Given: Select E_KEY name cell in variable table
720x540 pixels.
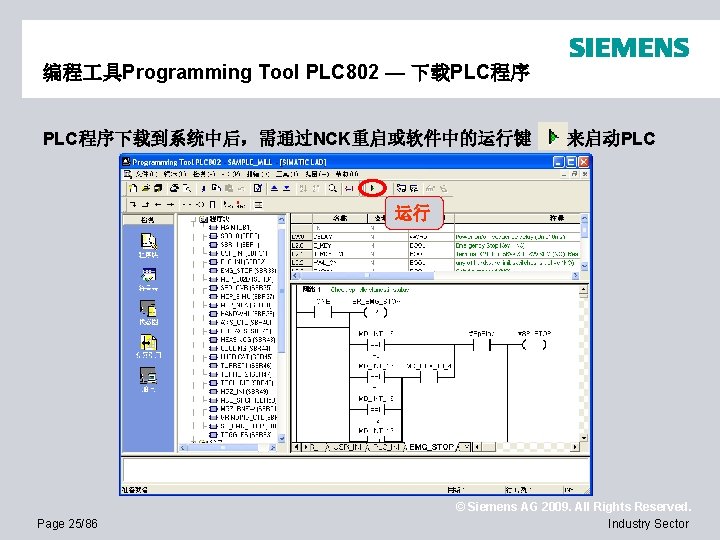Looking at the screenshot, I should click(x=340, y=246).
